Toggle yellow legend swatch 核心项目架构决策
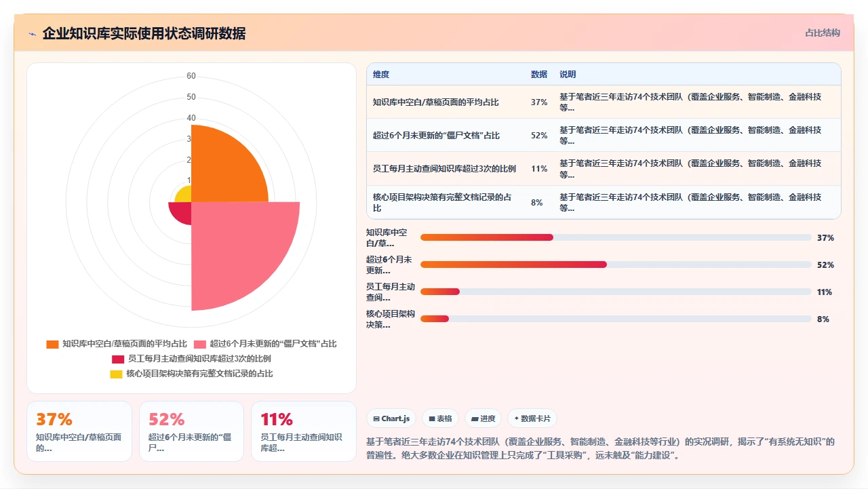Screen dimensions: 868x489 tap(116, 374)
